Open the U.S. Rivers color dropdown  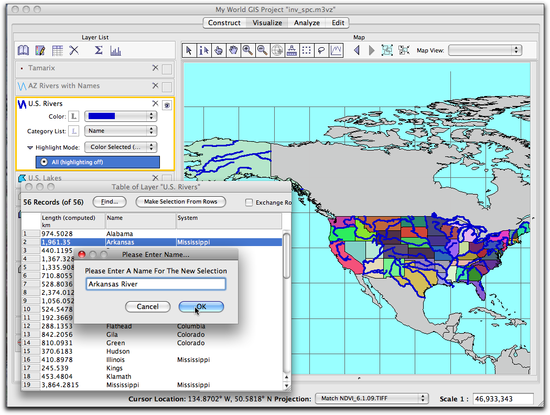pos(121,116)
